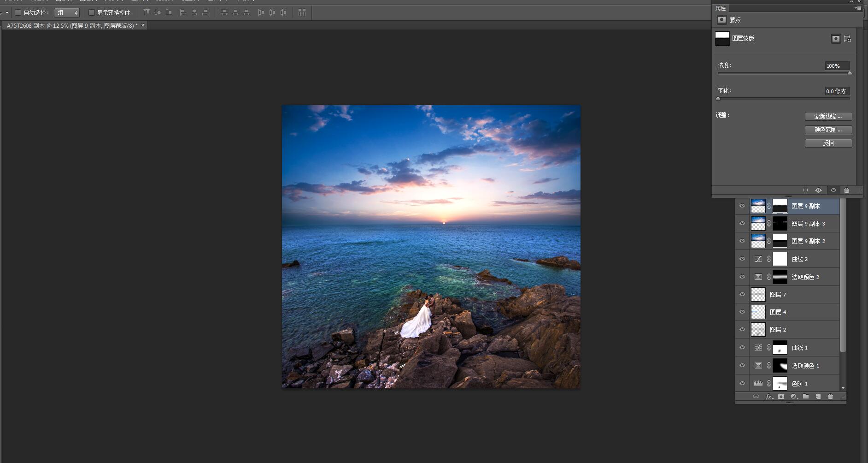Click the 蒙版边缘 button

828,116
